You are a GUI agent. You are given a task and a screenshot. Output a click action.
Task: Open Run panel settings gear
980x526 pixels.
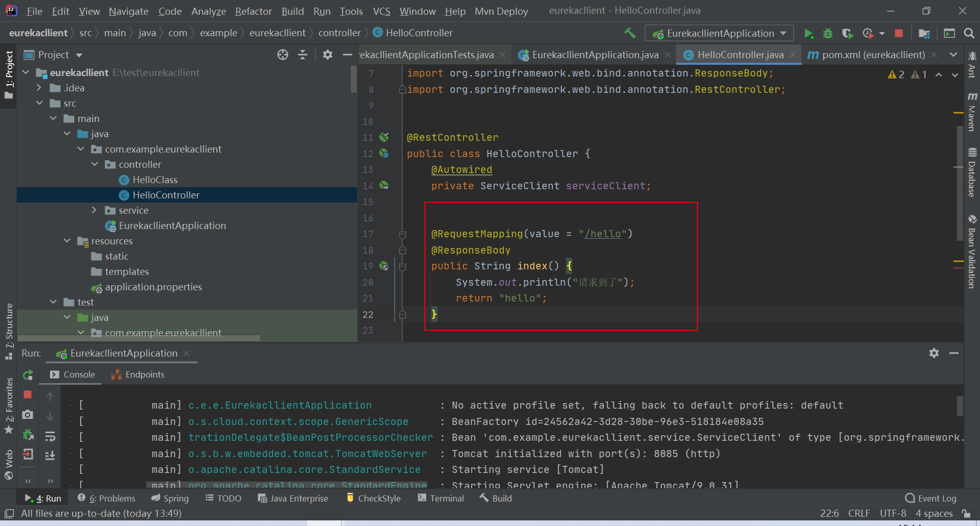coord(934,353)
